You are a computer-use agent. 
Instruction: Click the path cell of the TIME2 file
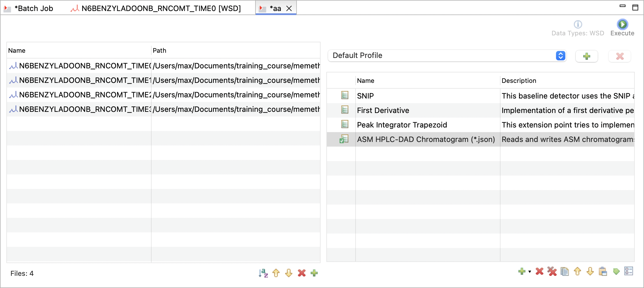pyautogui.click(x=236, y=95)
